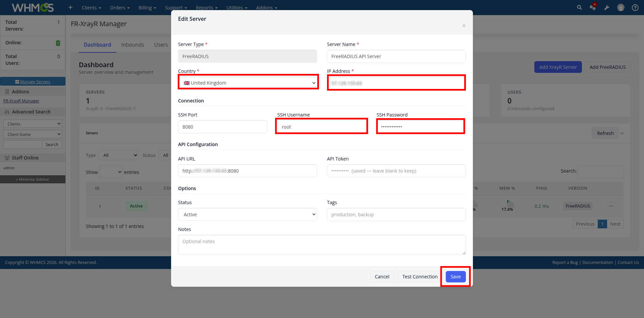644x318 pixels.
Task: Expand the Clients advanced search dropdown
Action: coord(33,124)
